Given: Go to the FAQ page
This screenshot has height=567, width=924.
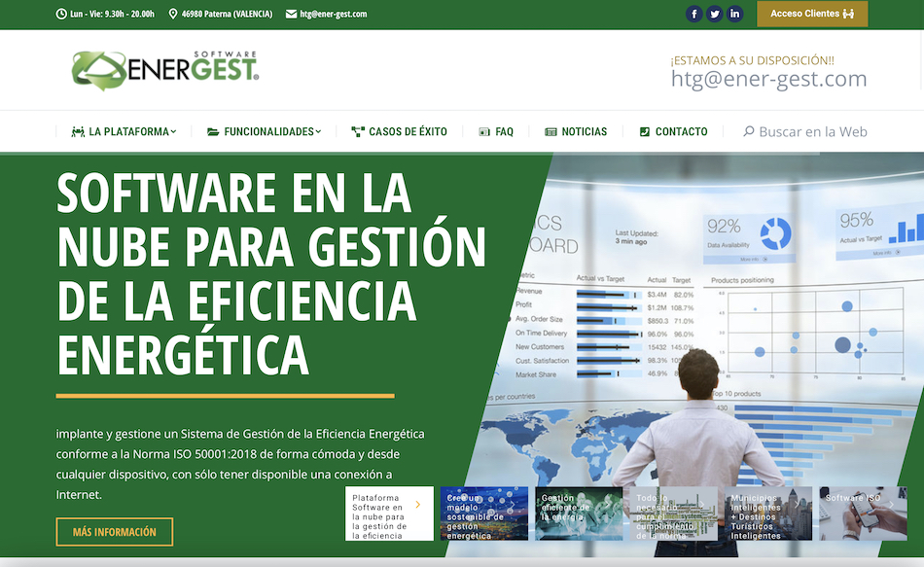Looking at the screenshot, I should click(496, 131).
